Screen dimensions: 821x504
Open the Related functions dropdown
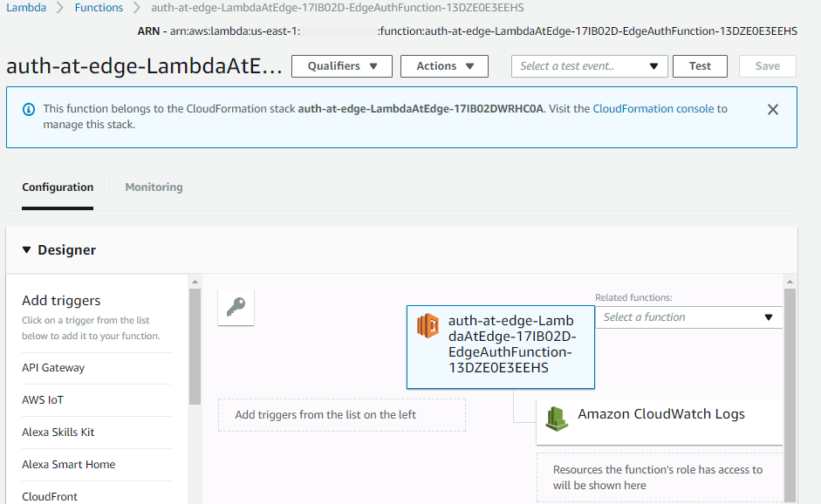[x=688, y=317]
